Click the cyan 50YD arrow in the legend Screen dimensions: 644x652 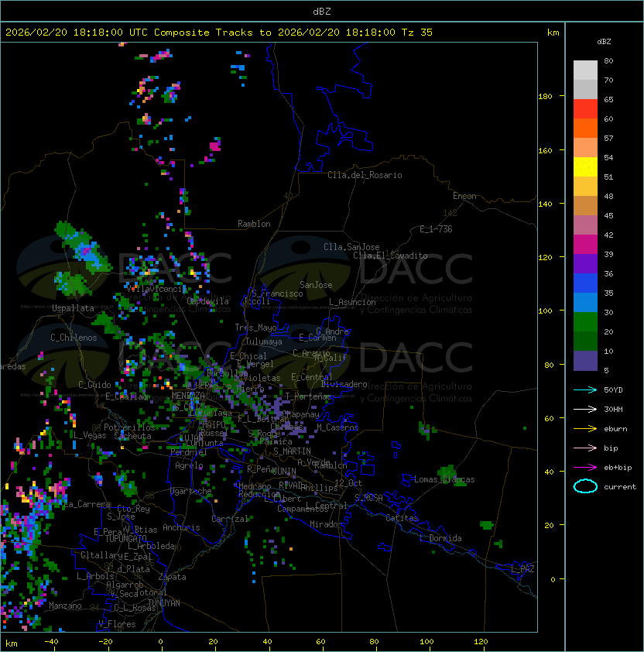pos(585,390)
